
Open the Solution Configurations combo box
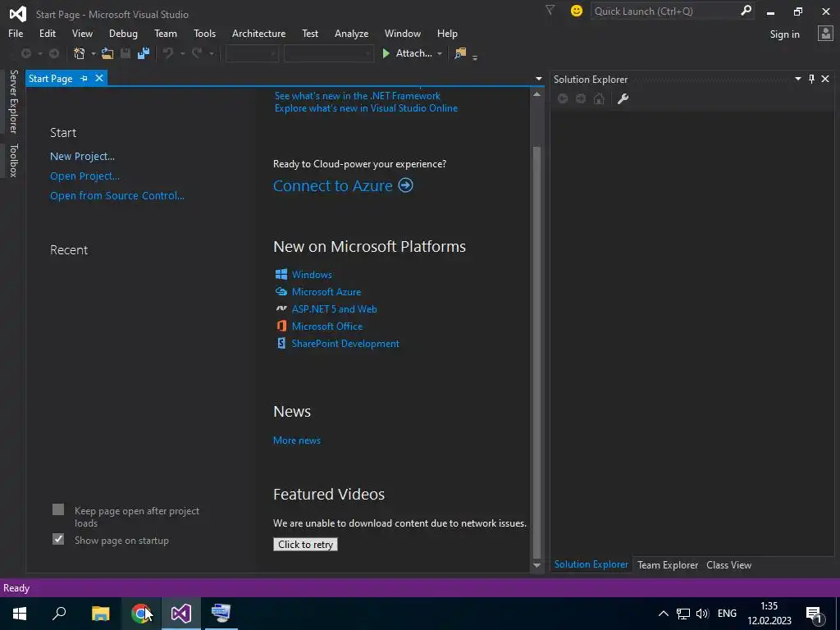(x=252, y=53)
